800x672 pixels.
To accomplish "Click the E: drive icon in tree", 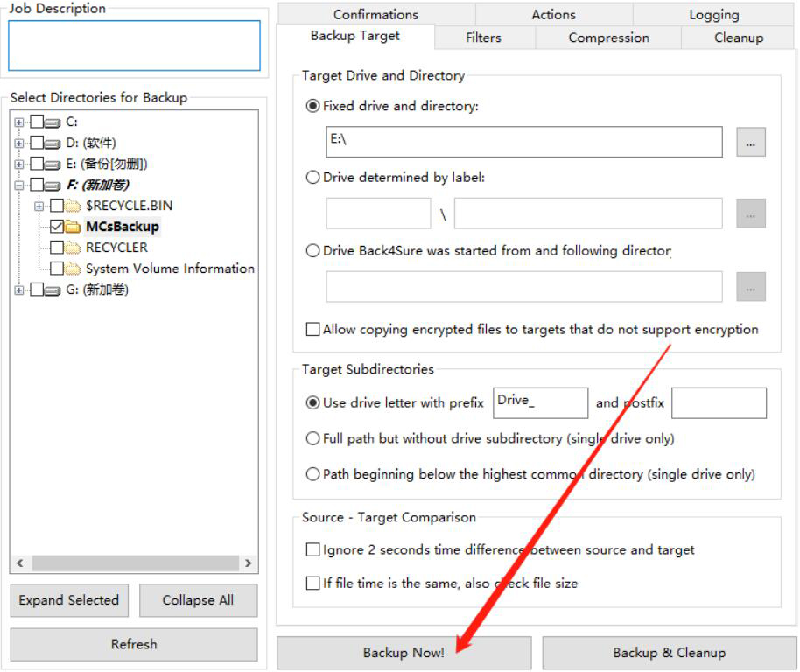I will pyautogui.click(x=52, y=164).
